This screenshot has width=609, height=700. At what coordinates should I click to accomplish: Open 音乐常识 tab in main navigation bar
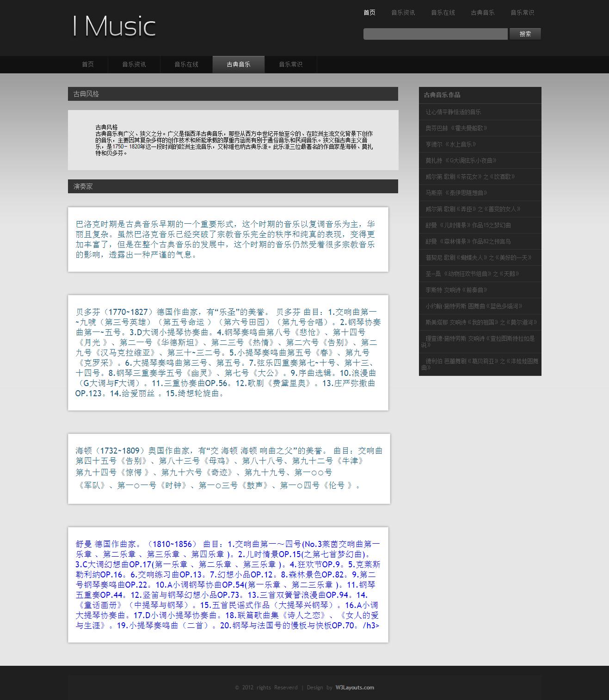(291, 64)
